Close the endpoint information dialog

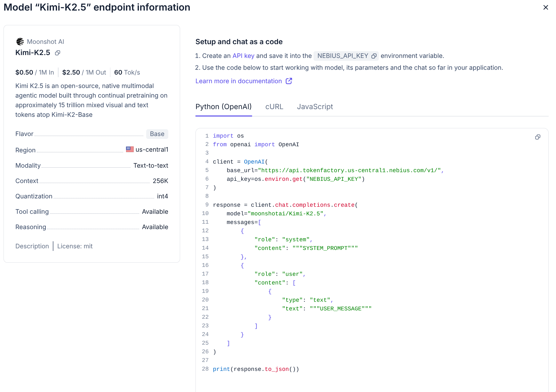click(x=545, y=7)
